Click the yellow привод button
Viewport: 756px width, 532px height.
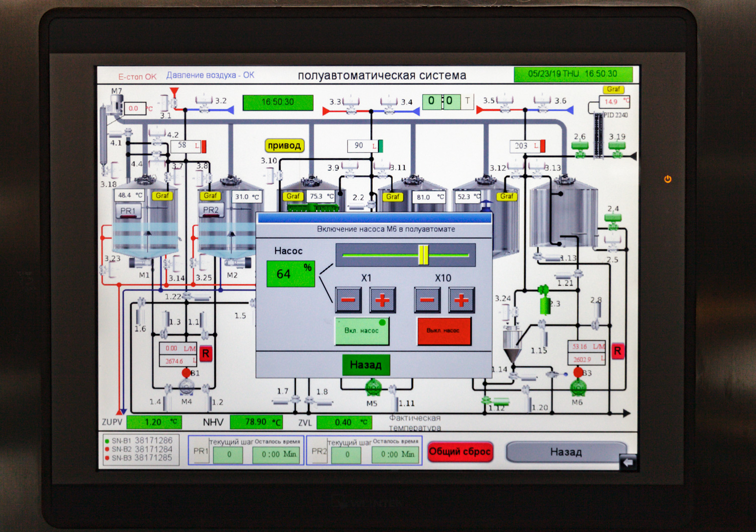coord(285,146)
